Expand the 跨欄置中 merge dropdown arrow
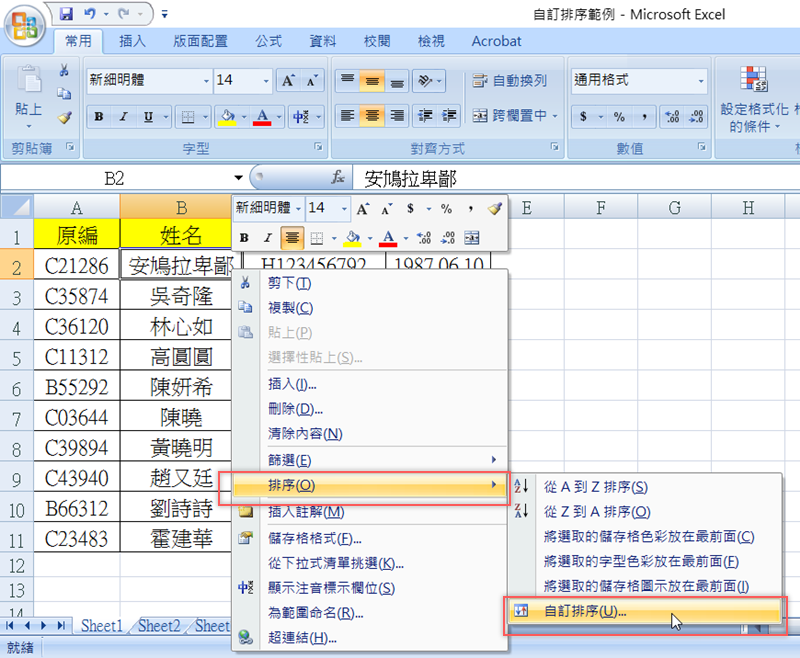800x658 pixels. pyautogui.click(x=555, y=116)
